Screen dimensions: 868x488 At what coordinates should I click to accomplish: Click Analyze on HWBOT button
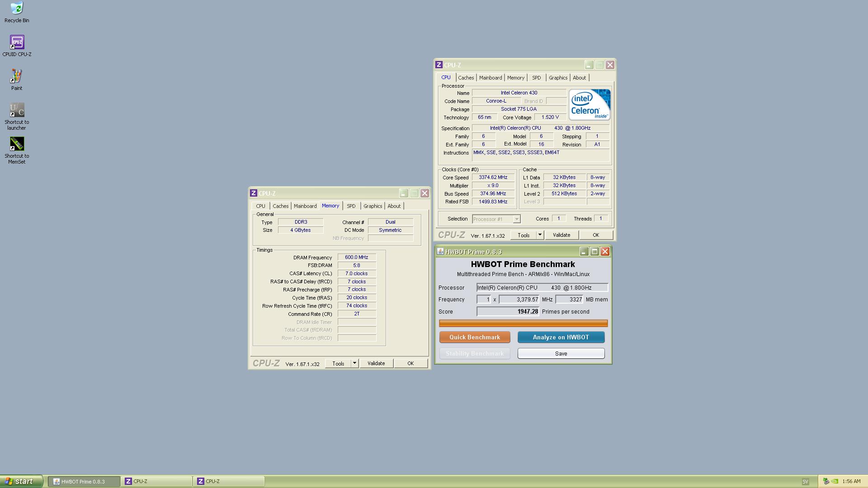point(561,337)
